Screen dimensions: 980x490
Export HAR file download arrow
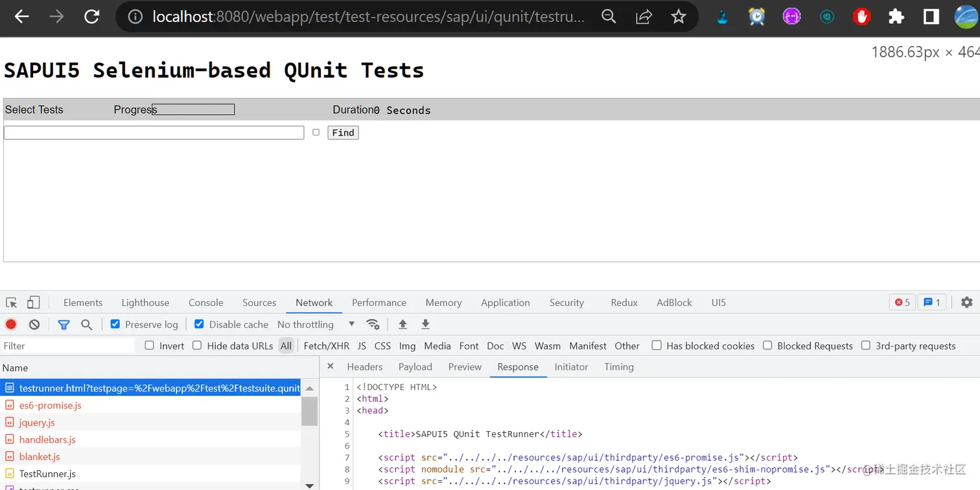426,324
